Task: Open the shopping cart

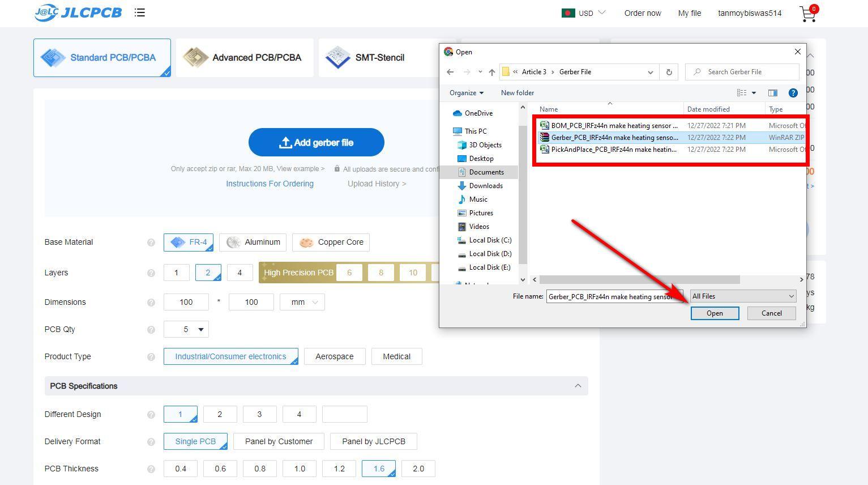Action: (809, 13)
